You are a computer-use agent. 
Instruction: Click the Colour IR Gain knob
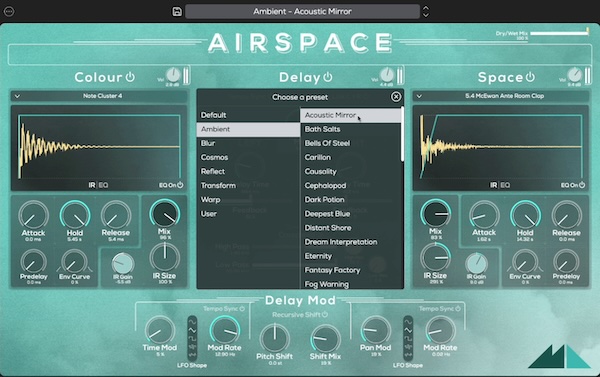pos(123,264)
